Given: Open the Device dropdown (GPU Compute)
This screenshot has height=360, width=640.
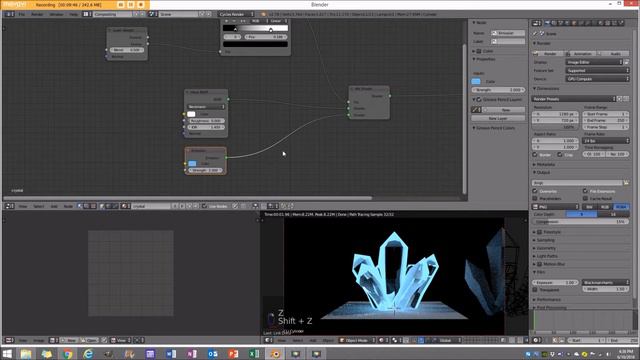Looking at the screenshot, I should pyautogui.click(x=598, y=79).
